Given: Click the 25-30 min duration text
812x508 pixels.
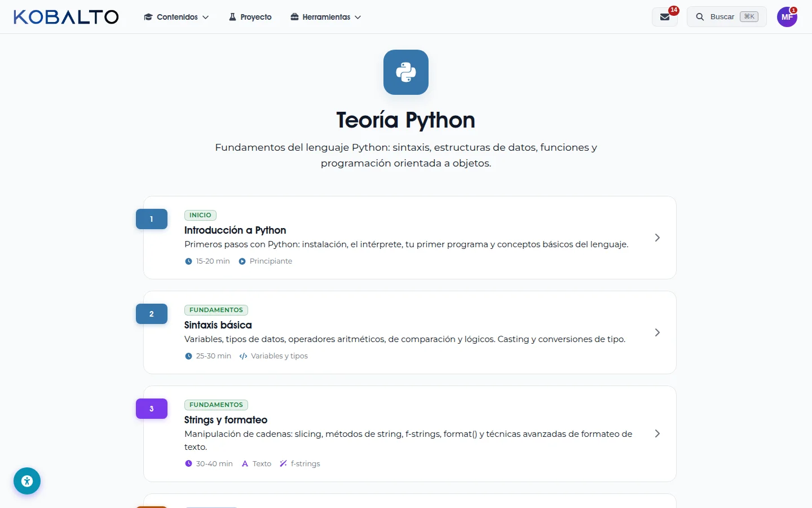Looking at the screenshot, I should [214, 356].
